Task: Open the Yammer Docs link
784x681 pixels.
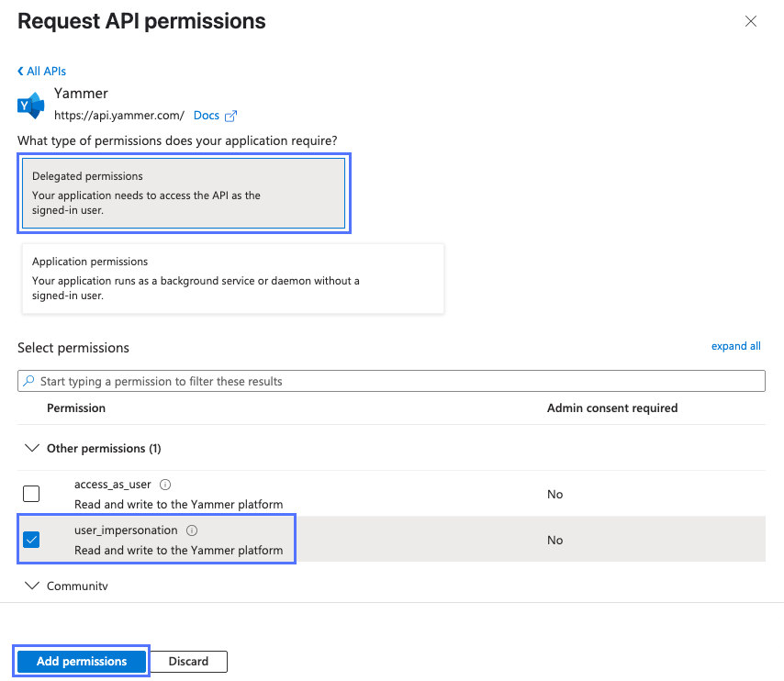Action: pos(207,116)
